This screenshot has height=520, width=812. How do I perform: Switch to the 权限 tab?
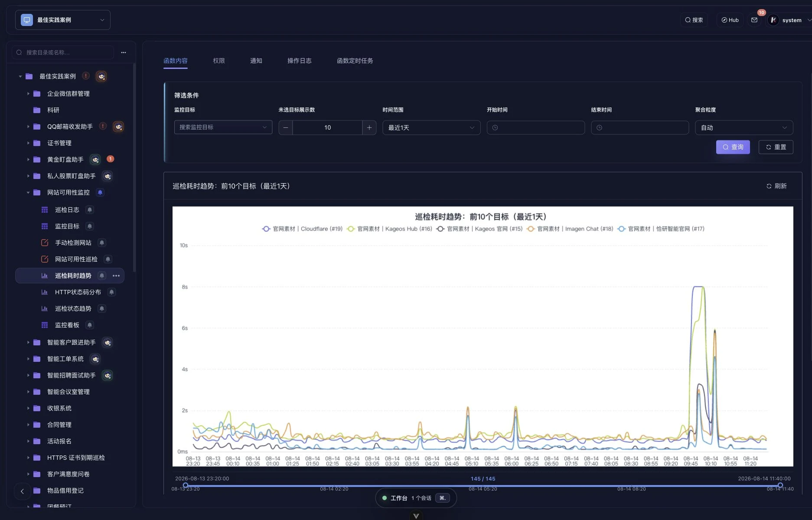click(219, 61)
